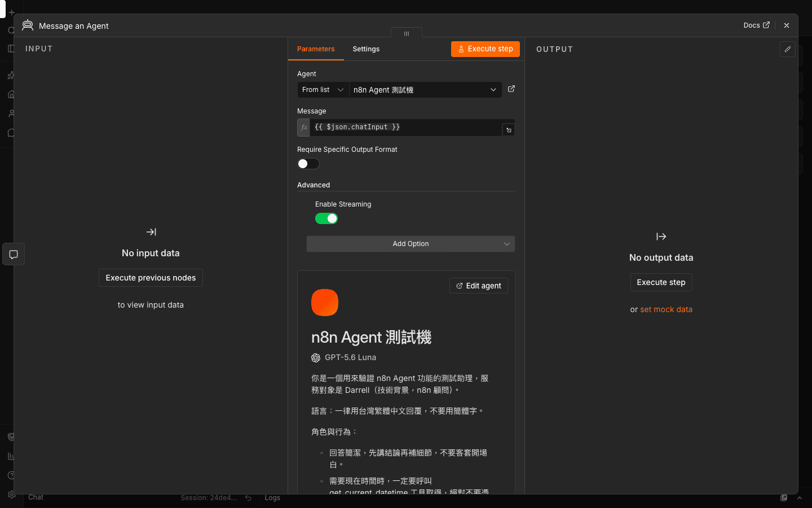Image resolution: width=812 pixels, height=508 pixels.
Task: Open the n8n Agent 測試機 agent dropdown
Action: [425, 90]
